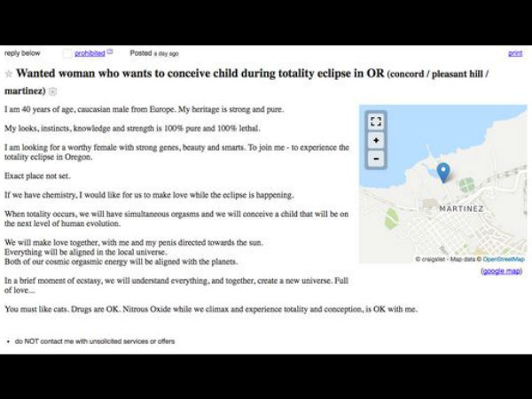Image resolution: width=532 pixels, height=399 pixels.
Task: Favorite the posting with the star icon
Action: coord(9,74)
